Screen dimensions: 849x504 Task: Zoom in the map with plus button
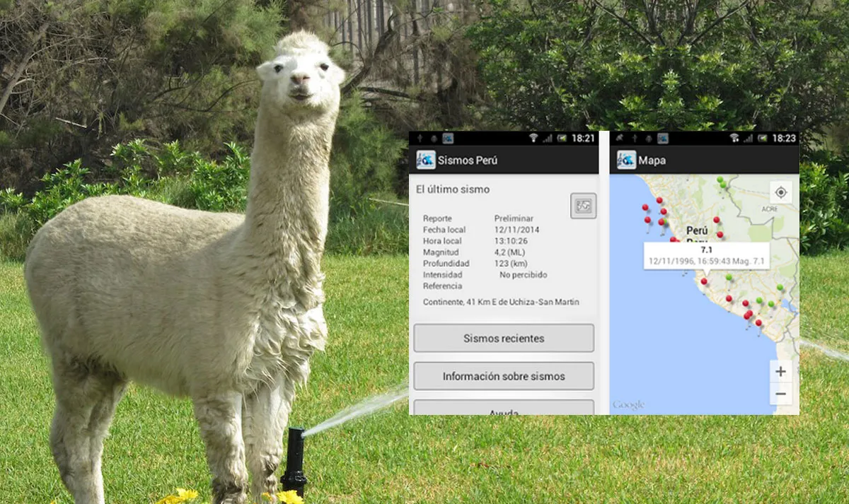click(781, 371)
